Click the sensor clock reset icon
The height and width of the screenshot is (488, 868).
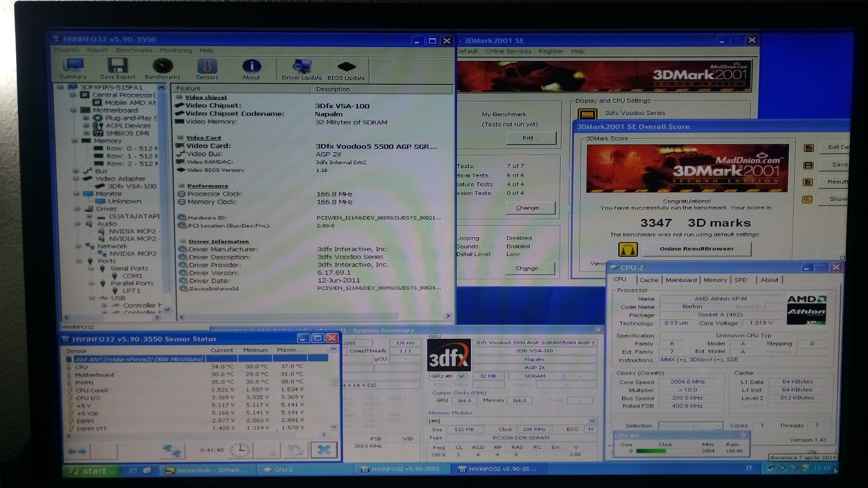click(x=240, y=450)
